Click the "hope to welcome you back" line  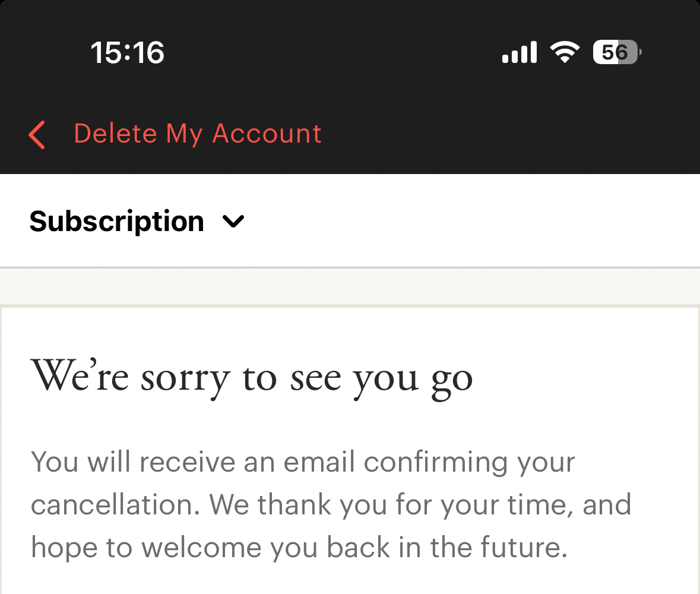tap(299, 548)
